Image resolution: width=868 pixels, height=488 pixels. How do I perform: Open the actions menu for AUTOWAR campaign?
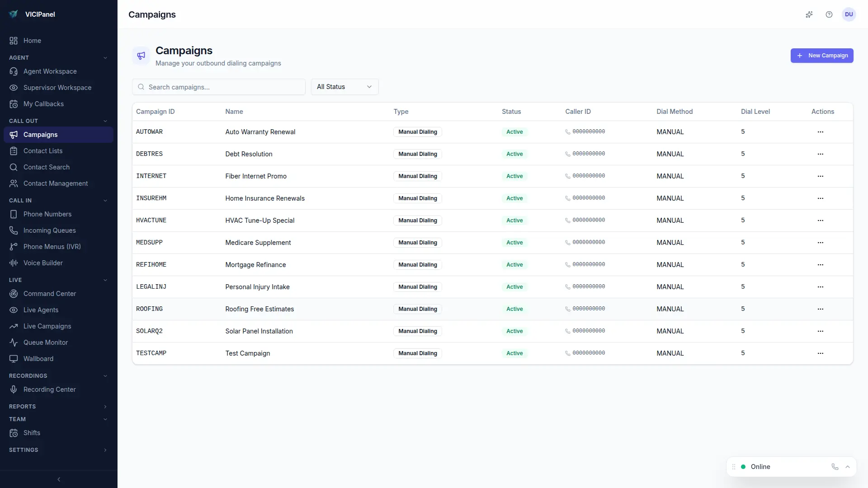[821, 132]
